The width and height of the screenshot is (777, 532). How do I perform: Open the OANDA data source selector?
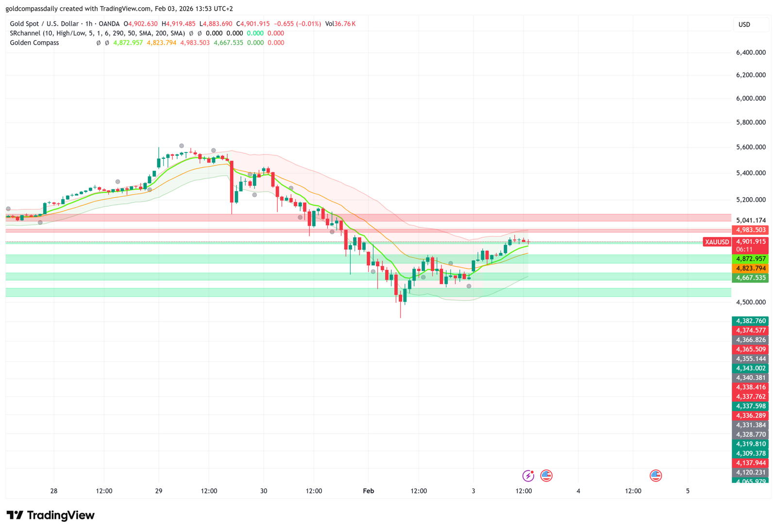click(x=107, y=23)
